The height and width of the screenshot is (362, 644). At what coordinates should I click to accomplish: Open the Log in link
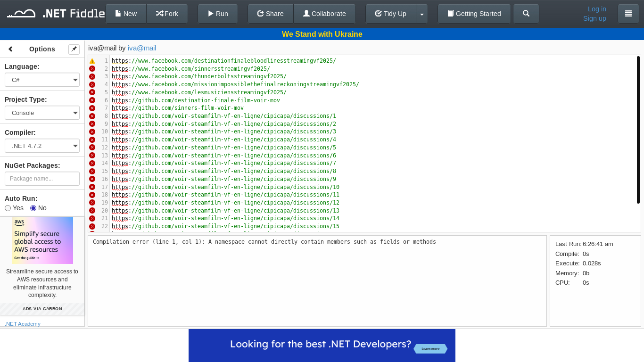(x=597, y=9)
